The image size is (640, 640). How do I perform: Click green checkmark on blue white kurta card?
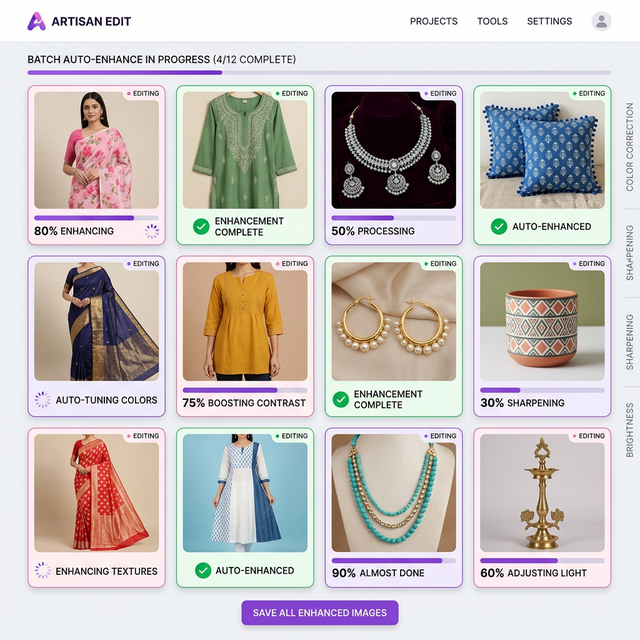pyautogui.click(x=203, y=570)
